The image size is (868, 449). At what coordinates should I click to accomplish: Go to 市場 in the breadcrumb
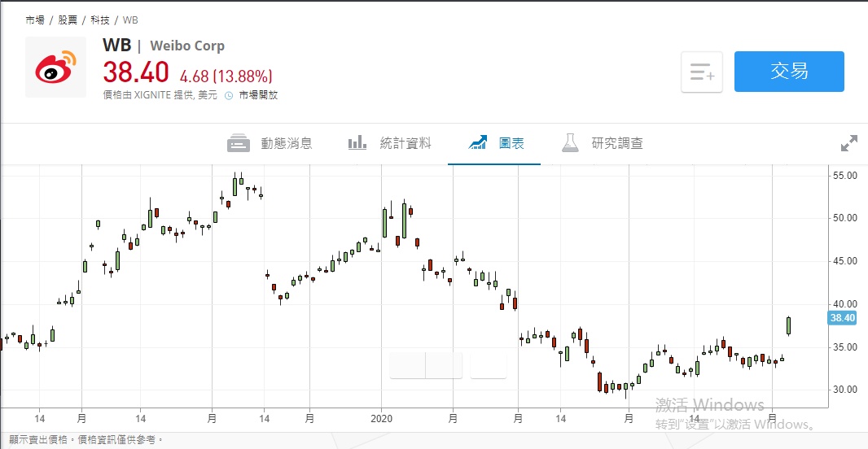pos(35,19)
